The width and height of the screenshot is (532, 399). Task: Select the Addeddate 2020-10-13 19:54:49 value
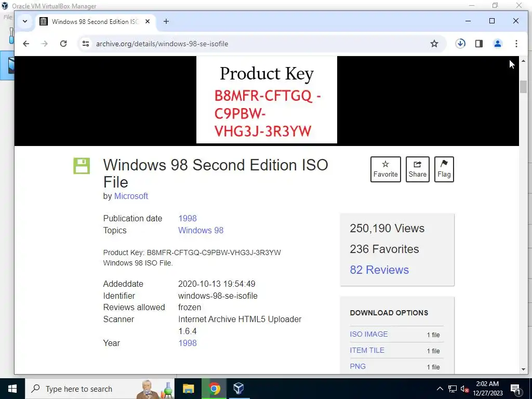pos(217,284)
